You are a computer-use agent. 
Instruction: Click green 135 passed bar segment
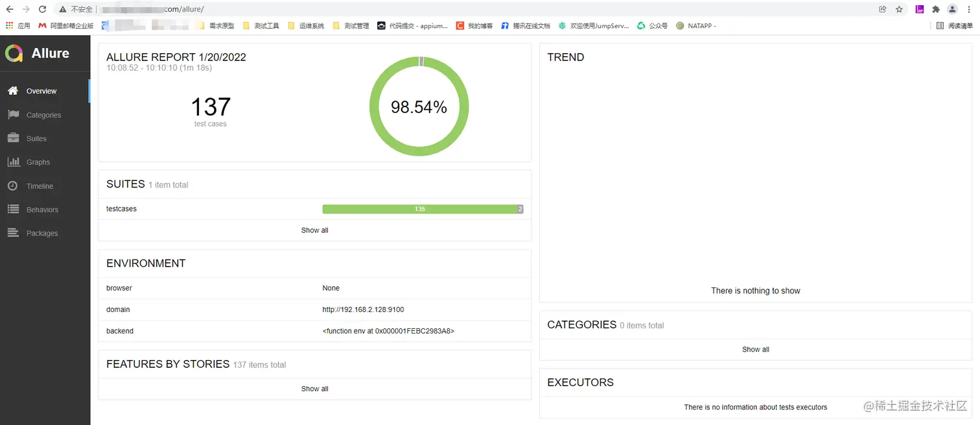pos(419,209)
